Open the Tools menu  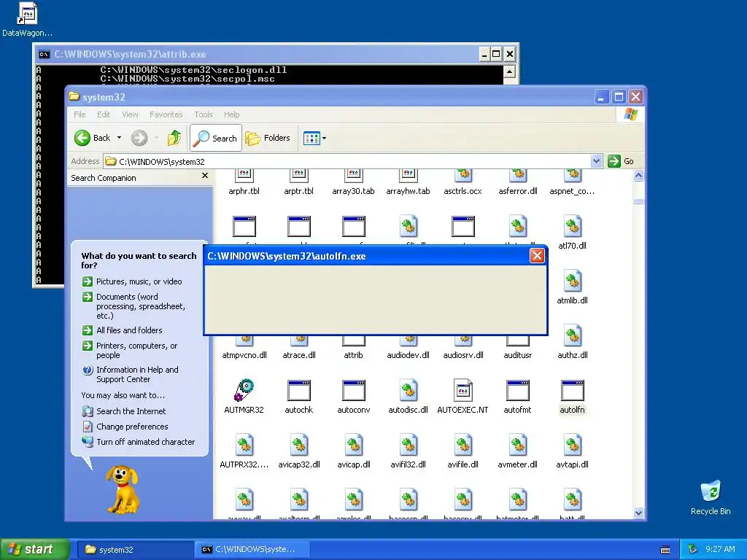[204, 114]
